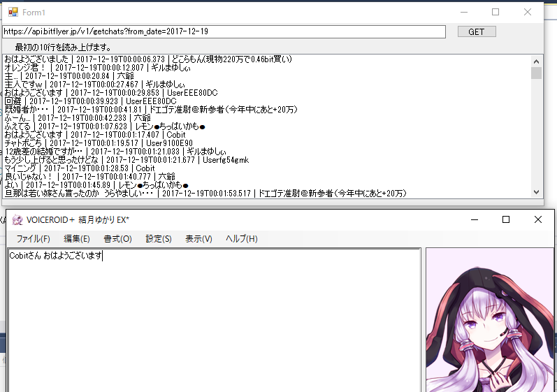Open the 編集(E) menu
Screen dimensions: 557x392
pyautogui.click(x=77, y=239)
